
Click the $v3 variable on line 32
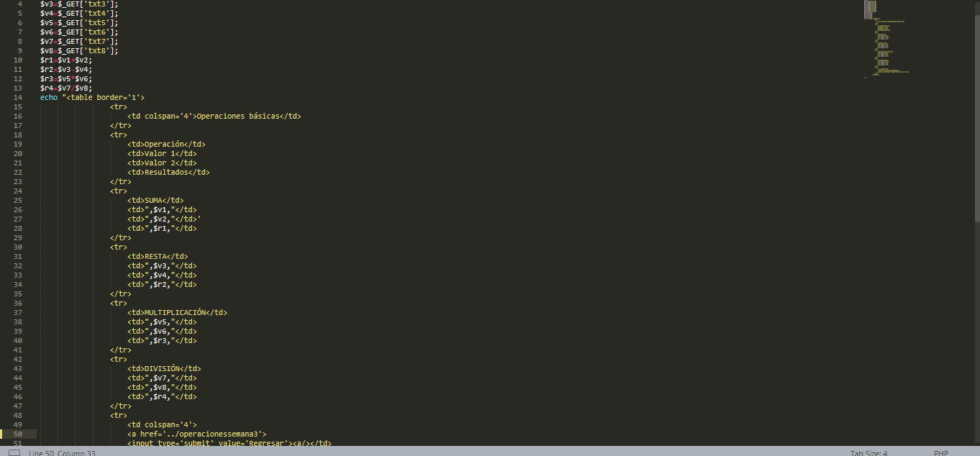pyautogui.click(x=160, y=265)
